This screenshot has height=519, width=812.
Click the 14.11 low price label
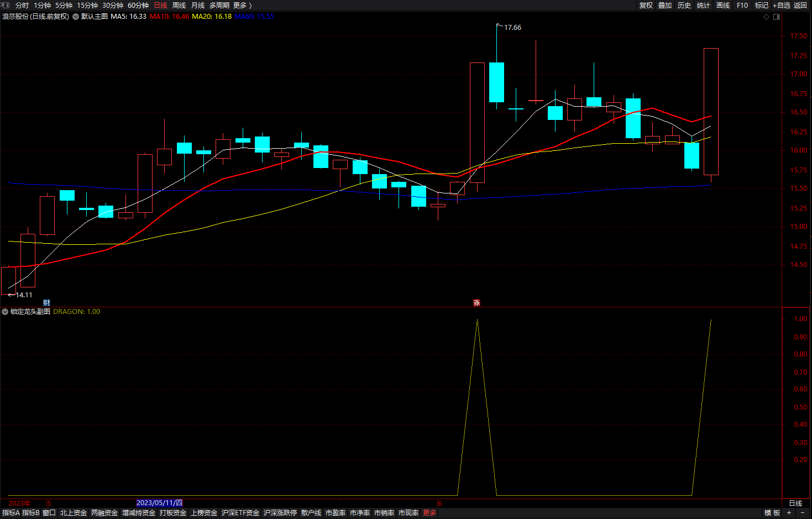[x=24, y=295]
